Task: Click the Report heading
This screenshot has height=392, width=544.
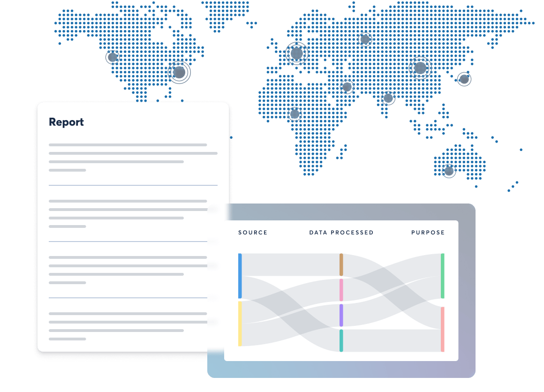Action: [x=66, y=122]
